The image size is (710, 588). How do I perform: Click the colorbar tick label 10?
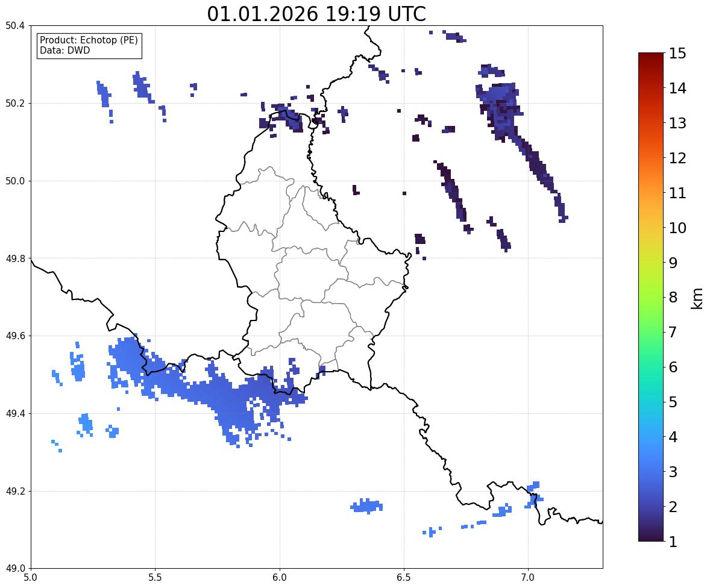tap(677, 228)
